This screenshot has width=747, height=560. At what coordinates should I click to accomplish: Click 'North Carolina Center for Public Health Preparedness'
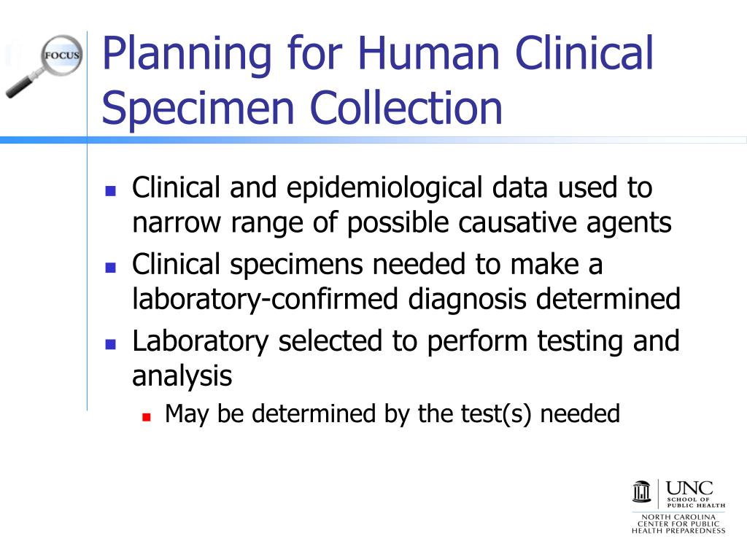(678, 524)
